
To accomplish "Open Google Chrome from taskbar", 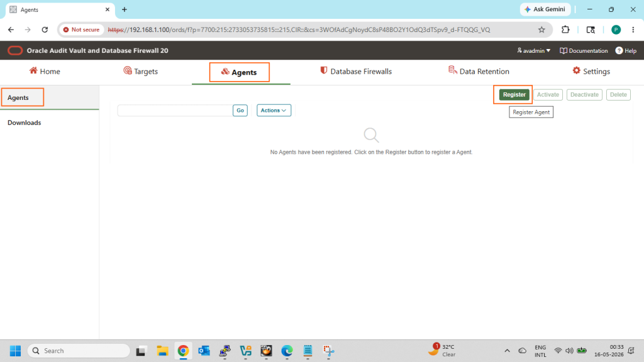I will coord(183,351).
